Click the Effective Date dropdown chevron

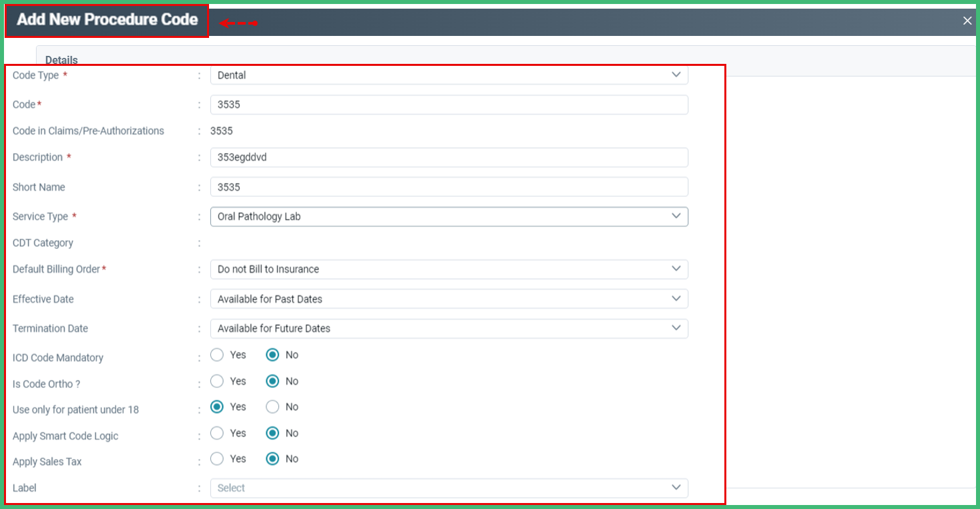677,298
